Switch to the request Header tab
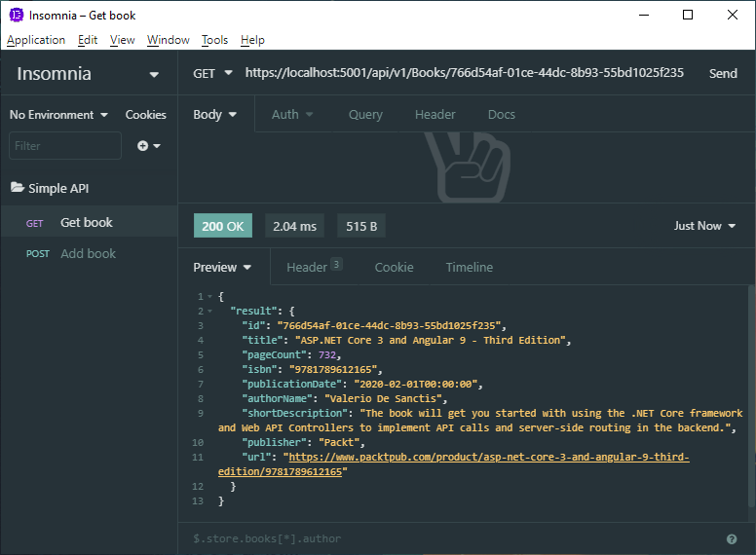Screen dimensions: 756x555 [435, 115]
